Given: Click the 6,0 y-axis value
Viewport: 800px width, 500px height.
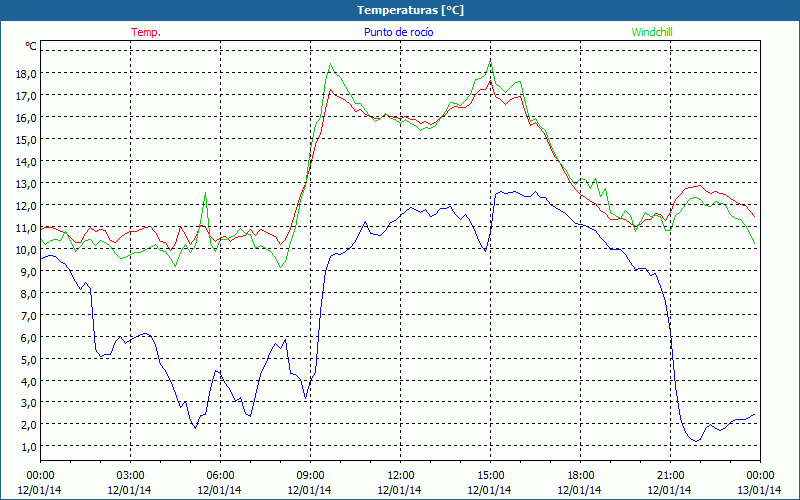Looking at the screenshot, I should click(29, 337).
